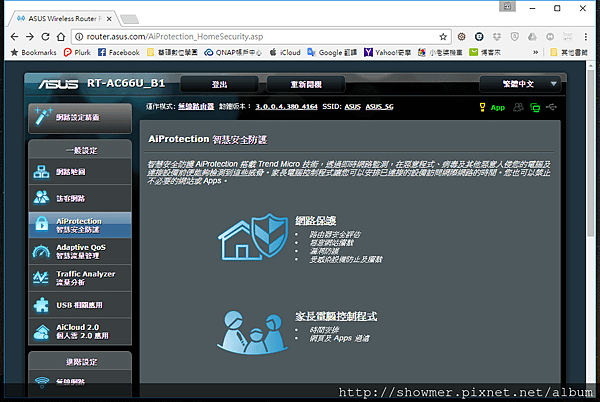600x402 pixels.
Task: Go to the browser home page
Action: click(61, 37)
